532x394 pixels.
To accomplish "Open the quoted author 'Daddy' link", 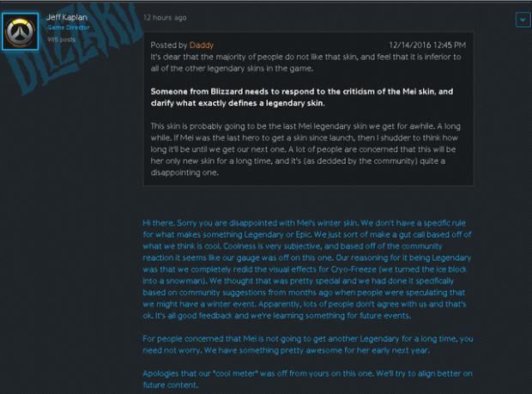I will click(202, 45).
